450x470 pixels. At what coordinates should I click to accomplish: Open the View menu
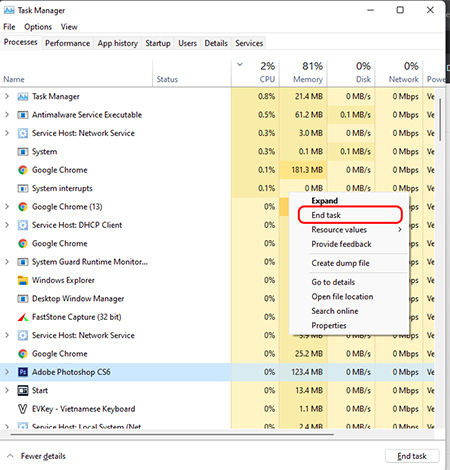[x=69, y=27]
